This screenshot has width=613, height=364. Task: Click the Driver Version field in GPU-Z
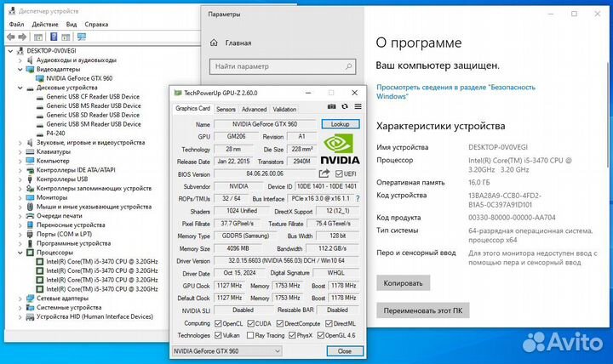[x=287, y=261]
